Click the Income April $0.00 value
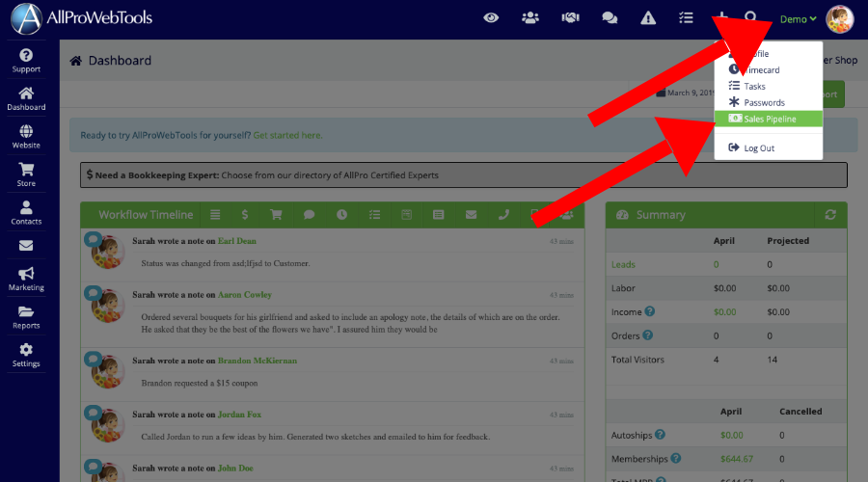 click(x=724, y=312)
